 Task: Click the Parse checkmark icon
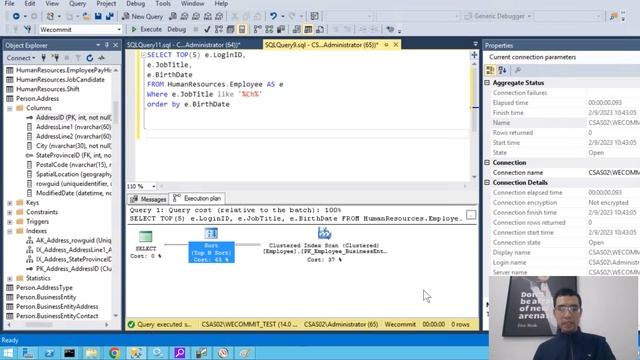(207, 29)
